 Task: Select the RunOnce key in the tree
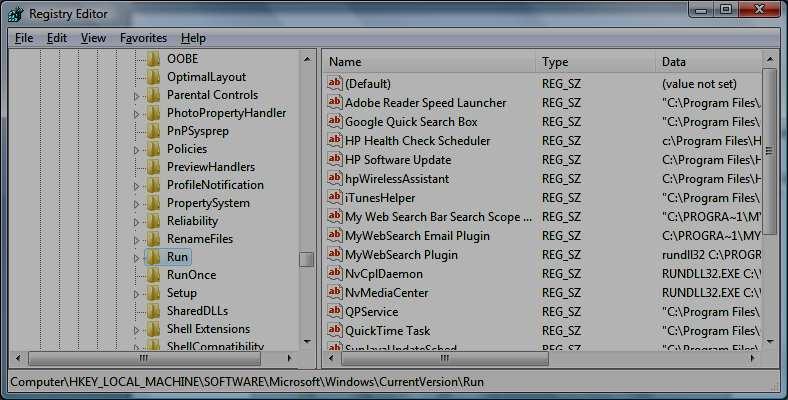click(x=190, y=275)
